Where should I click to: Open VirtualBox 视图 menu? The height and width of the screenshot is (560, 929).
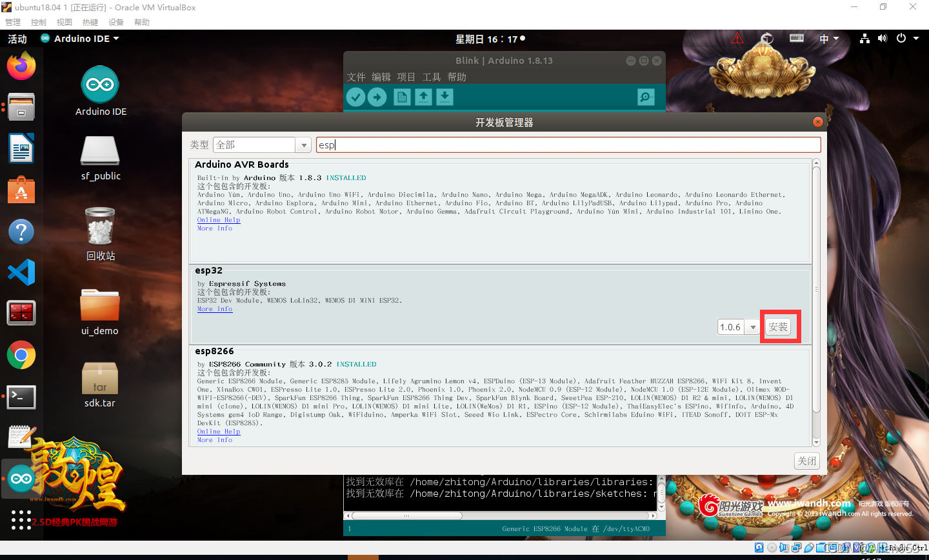[65, 22]
